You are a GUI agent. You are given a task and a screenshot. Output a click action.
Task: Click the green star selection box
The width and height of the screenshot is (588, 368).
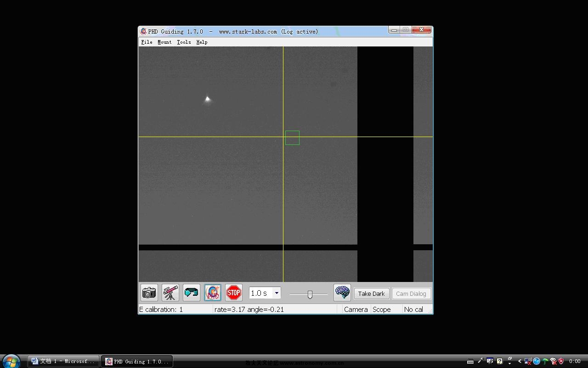coord(292,138)
